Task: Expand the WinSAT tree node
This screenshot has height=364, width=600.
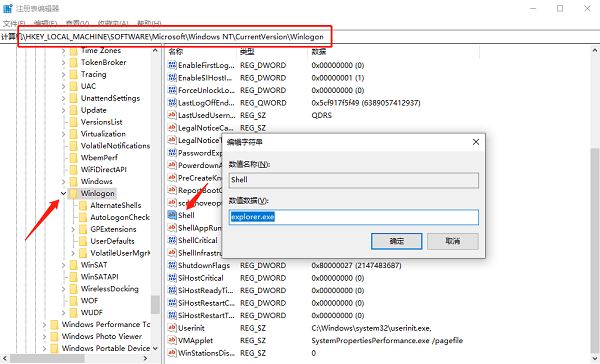Action: pos(64,265)
